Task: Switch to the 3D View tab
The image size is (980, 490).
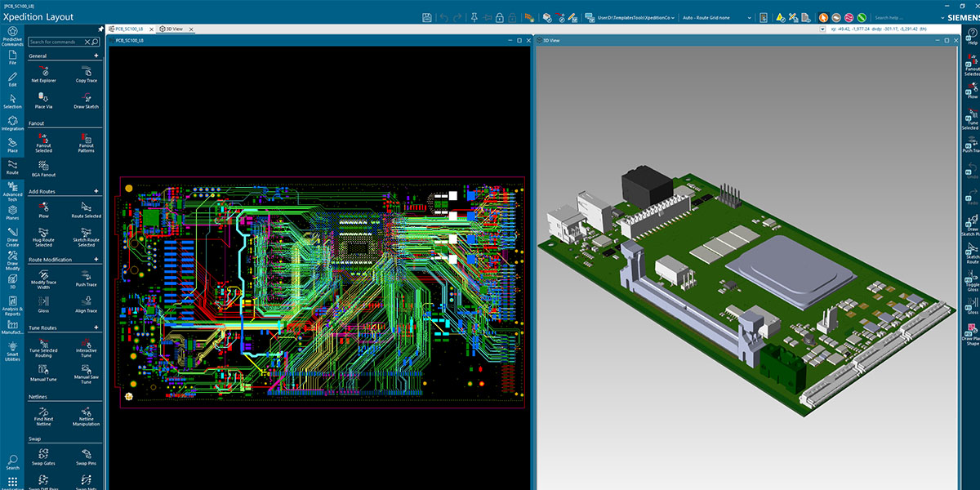Action: tap(173, 27)
